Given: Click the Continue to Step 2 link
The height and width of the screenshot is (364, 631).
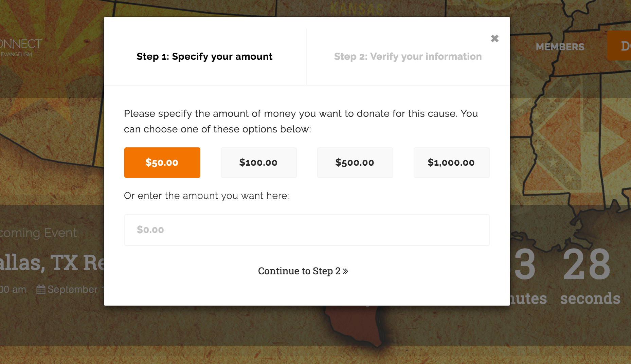Looking at the screenshot, I should (303, 271).
